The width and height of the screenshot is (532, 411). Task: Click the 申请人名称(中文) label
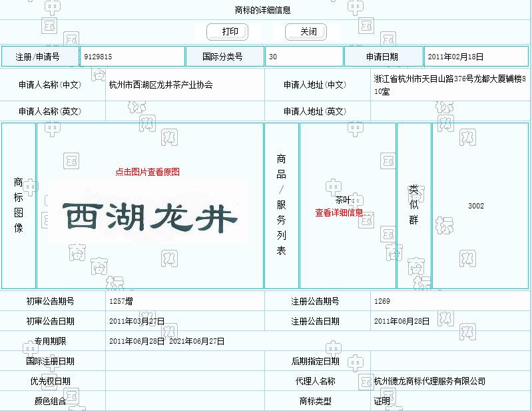pyautogui.click(x=50, y=85)
